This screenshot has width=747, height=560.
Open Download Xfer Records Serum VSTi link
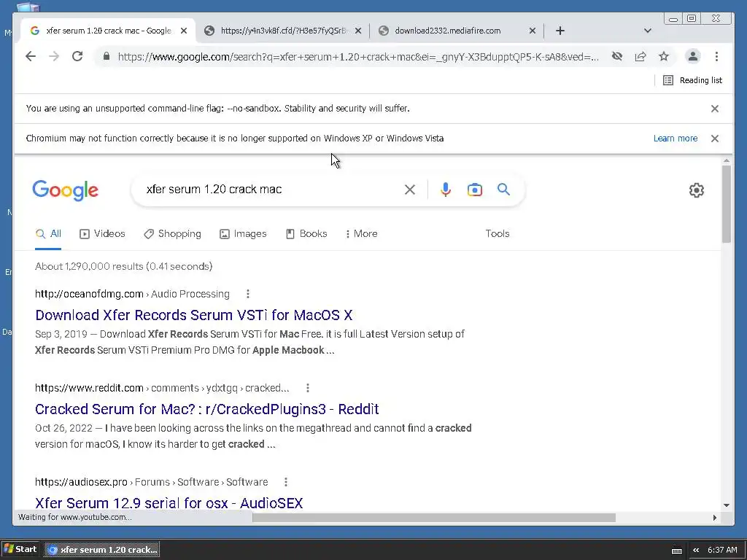[194, 315]
